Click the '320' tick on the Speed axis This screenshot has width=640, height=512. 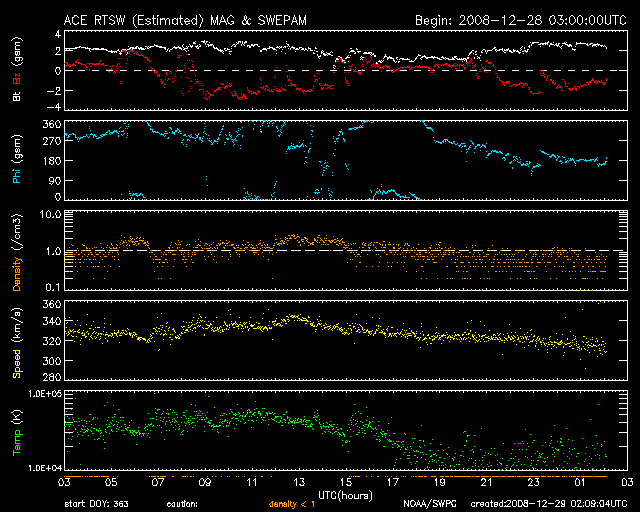point(52,341)
